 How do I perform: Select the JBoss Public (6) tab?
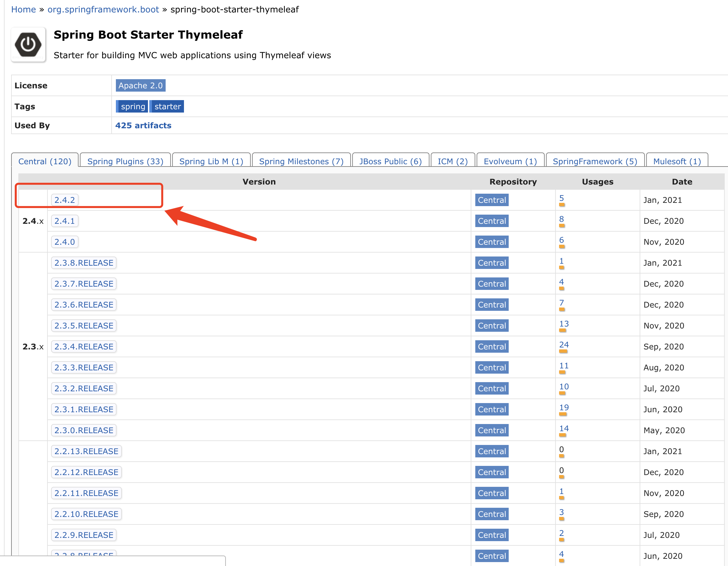tap(390, 162)
